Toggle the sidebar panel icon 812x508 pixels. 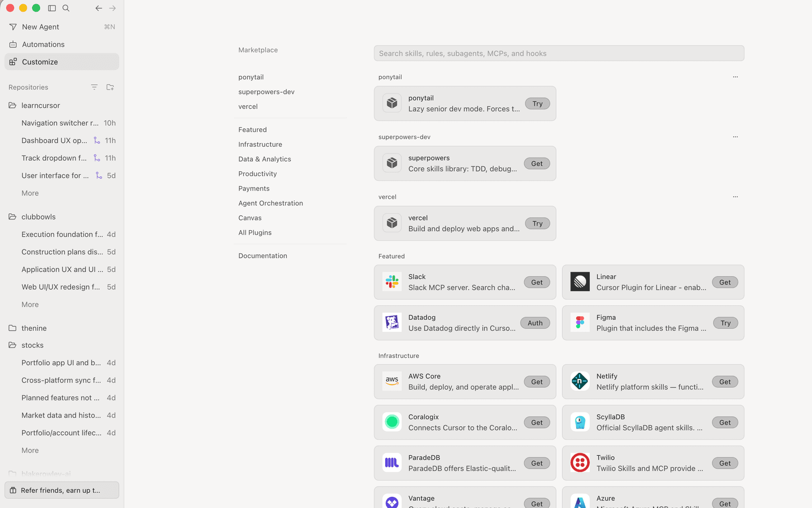[x=52, y=8]
